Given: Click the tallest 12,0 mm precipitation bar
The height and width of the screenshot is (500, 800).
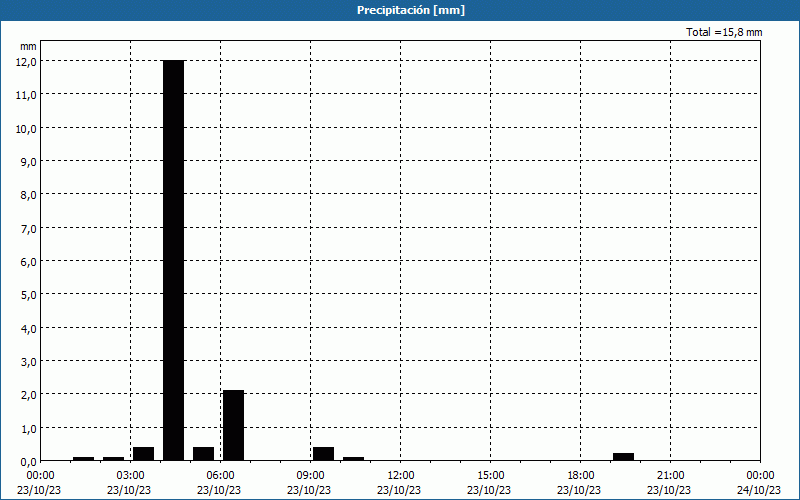Looking at the screenshot, I should [173, 260].
